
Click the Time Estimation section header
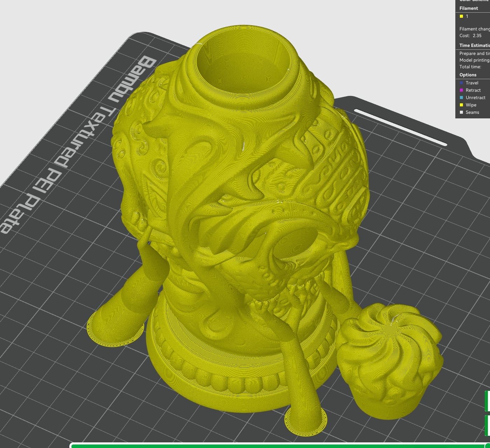(x=475, y=46)
